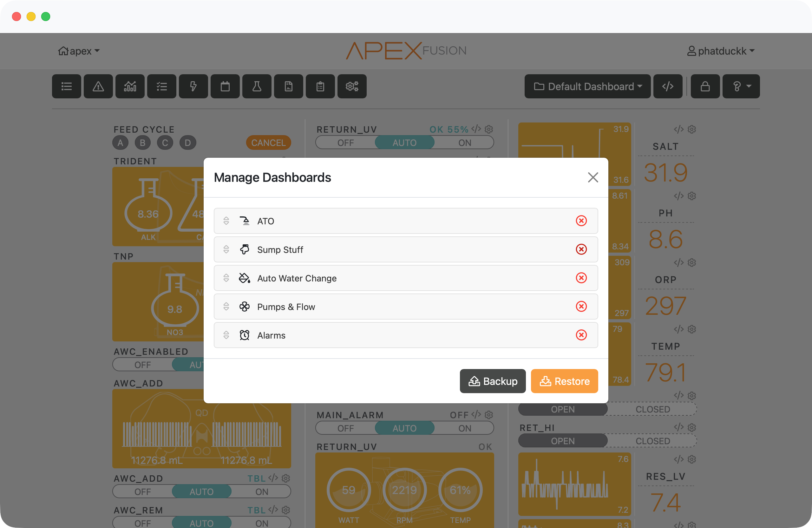Select the Auto Water Change dashboard row

[x=406, y=278]
